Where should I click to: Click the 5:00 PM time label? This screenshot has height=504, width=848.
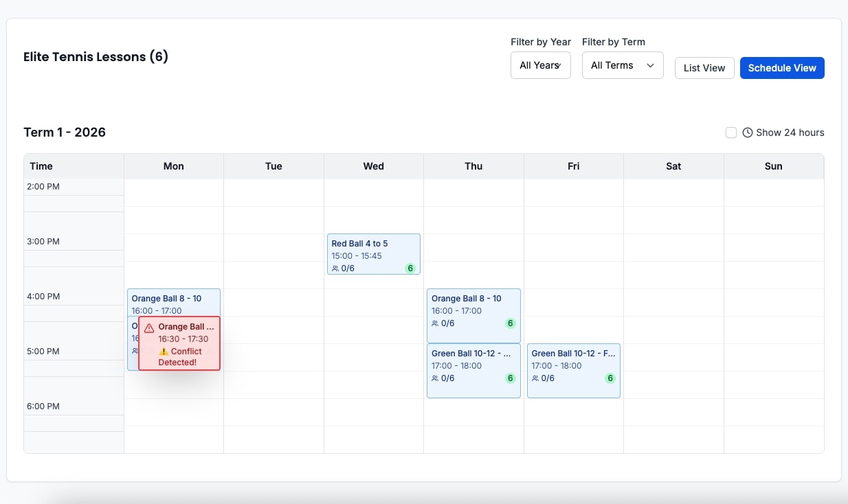tap(43, 351)
